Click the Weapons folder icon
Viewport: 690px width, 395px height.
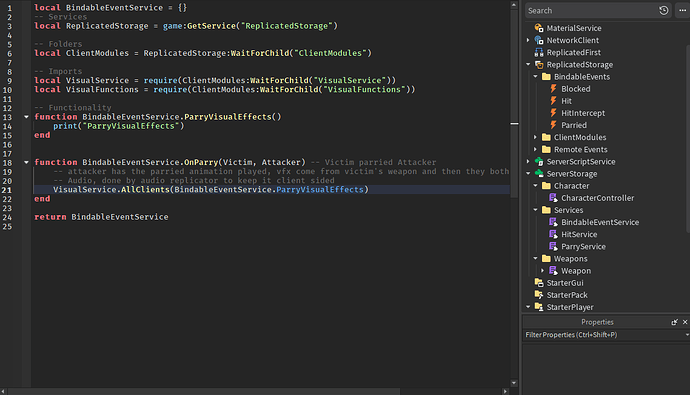click(x=546, y=259)
